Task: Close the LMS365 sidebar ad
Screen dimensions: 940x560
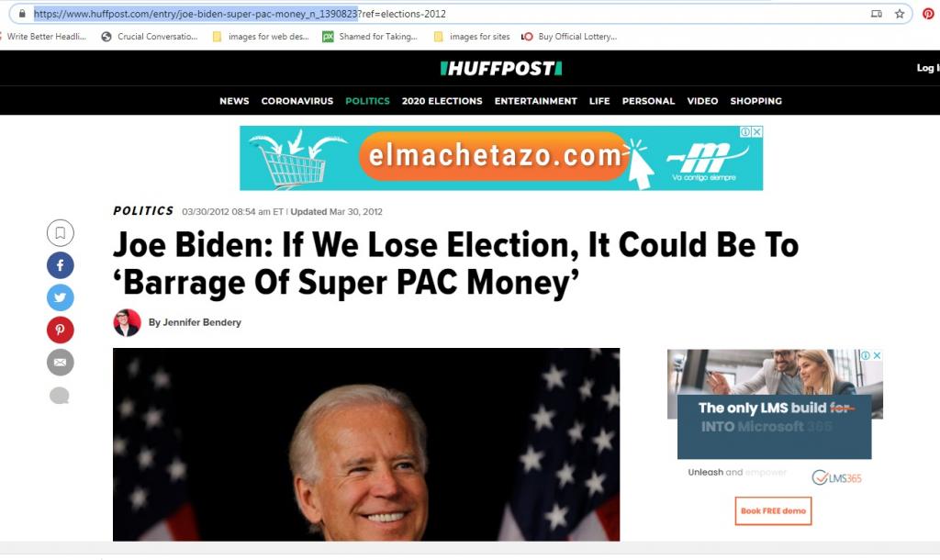Action: [877, 355]
